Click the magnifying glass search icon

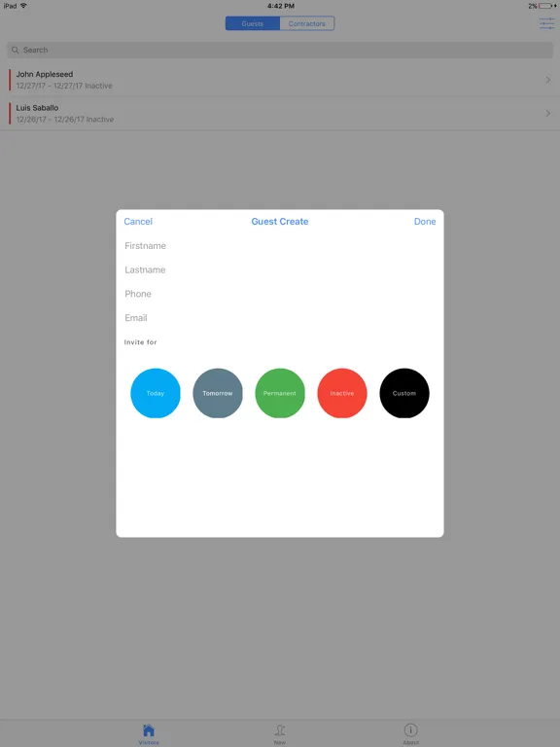[x=16, y=50]
